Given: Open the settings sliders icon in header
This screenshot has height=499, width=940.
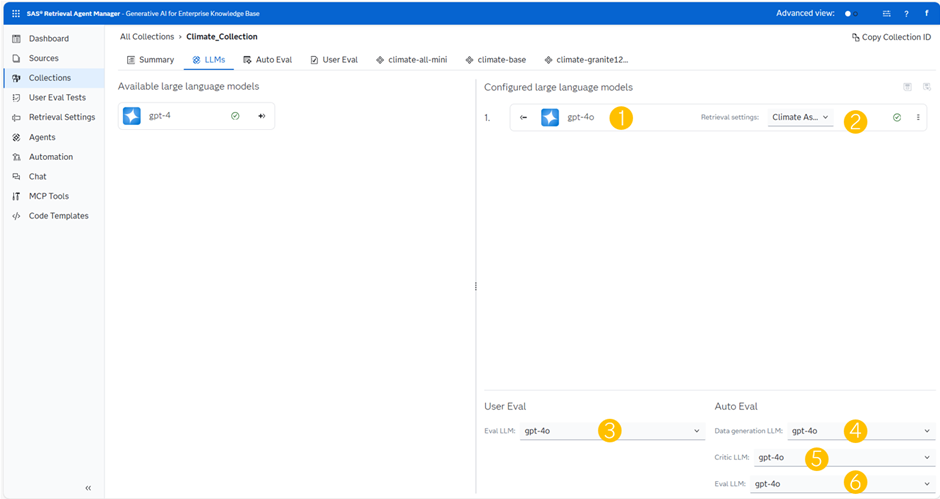Looking at the screenshot, I should pos(887,13).
